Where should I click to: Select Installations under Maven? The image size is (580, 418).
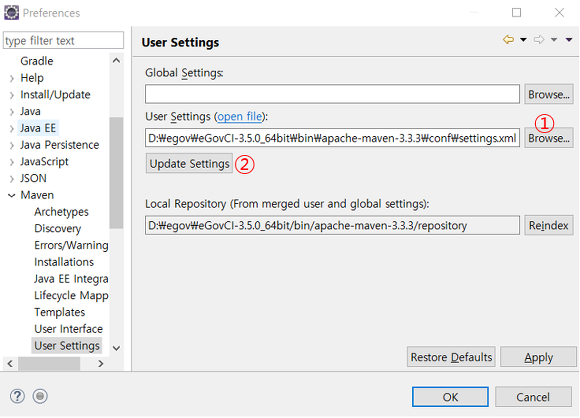coord(64,262)
